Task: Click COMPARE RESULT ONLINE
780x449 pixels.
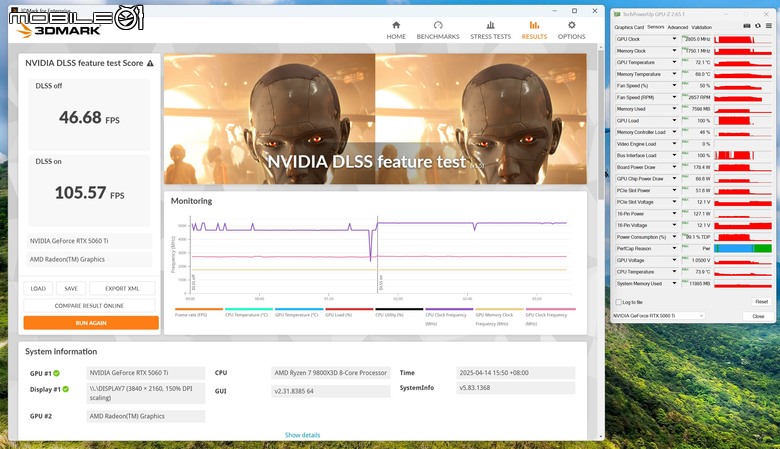Action: 90,305
